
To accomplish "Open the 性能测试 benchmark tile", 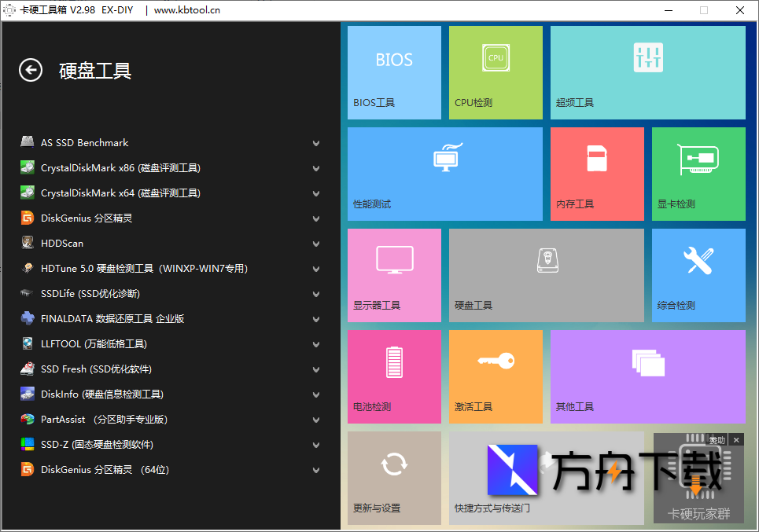I will click(x=444, y=174).
